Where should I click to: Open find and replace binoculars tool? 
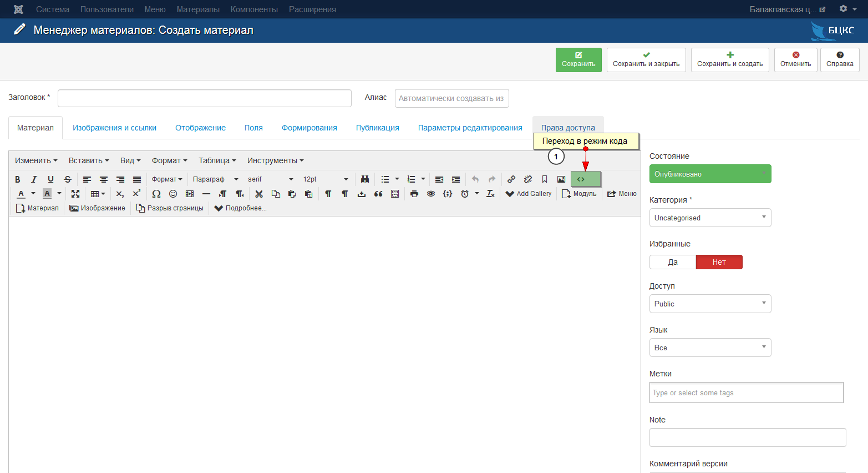click(364, 179)
